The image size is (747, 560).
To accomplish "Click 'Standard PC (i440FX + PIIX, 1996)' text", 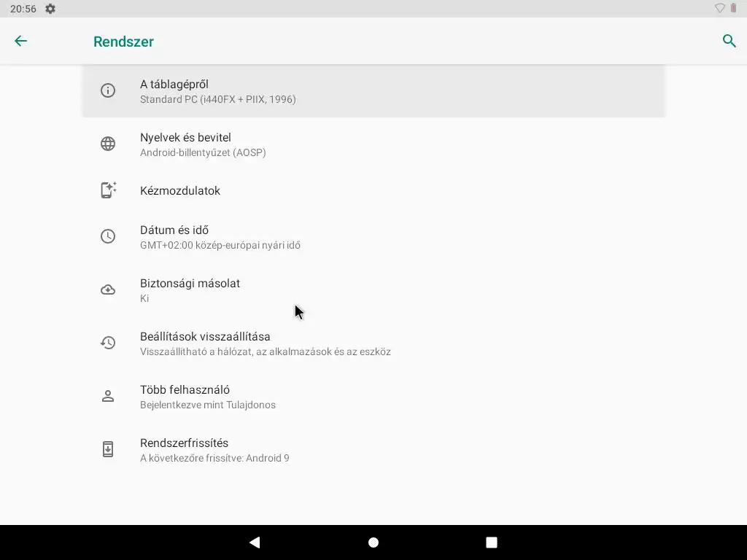I will pos(217,99).
